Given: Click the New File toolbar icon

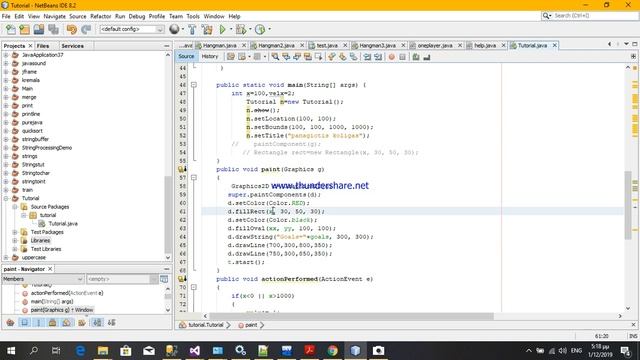Looking at the screenshot, I should [11, 29].
